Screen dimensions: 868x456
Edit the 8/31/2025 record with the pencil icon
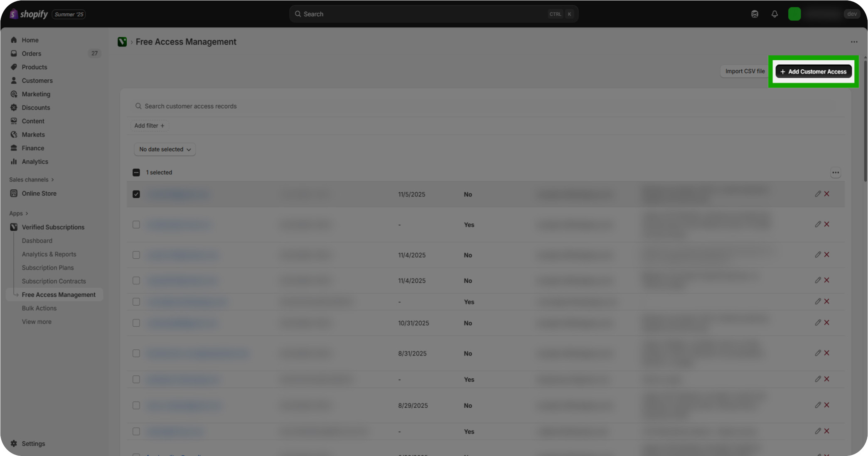click(x=817, y=353)
